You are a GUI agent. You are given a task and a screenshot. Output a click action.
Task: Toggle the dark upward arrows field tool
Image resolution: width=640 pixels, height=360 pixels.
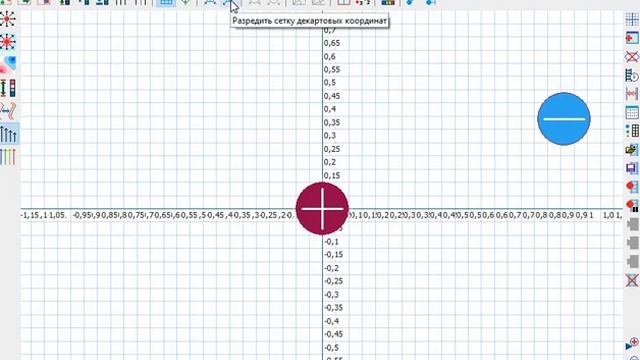(x=9, y=134)
